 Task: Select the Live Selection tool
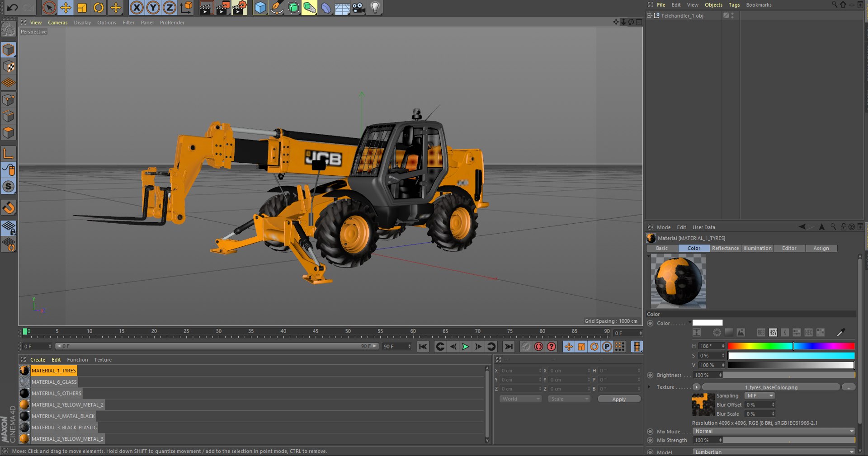click(x=49, y=7)
